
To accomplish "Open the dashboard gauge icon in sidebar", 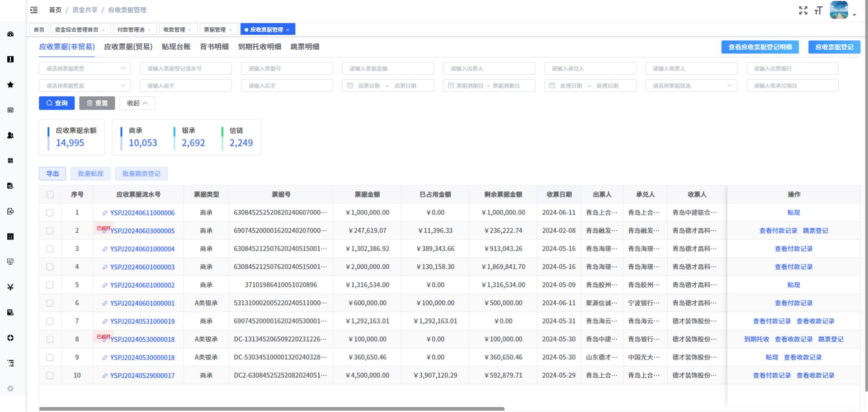I will [10, 34].
